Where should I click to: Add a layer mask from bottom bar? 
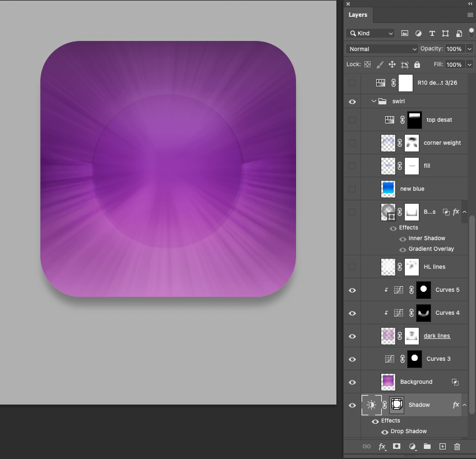click(x=397, y=447)
